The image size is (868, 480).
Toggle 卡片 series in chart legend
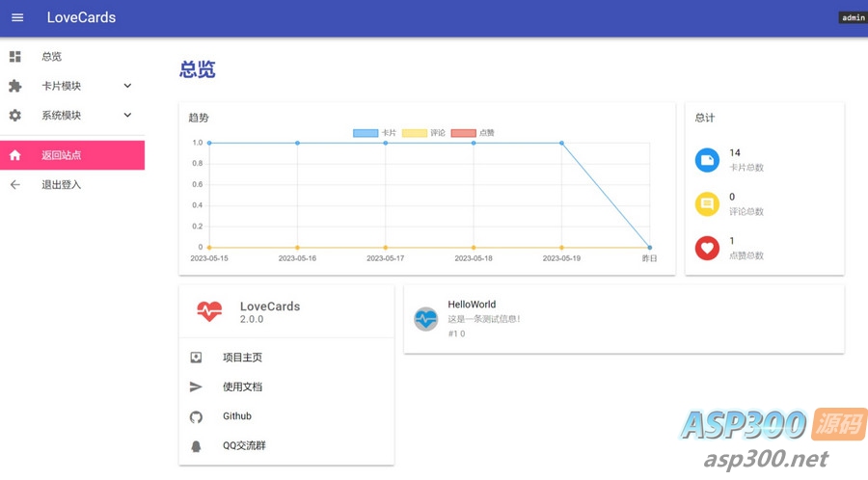point(375,133)
